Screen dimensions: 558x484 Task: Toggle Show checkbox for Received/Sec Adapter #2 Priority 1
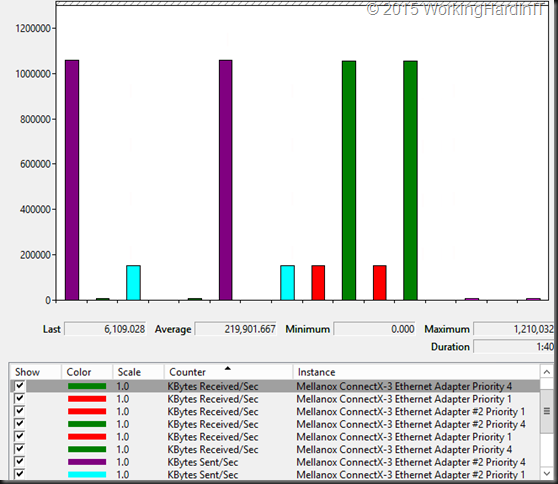(x=20, y=411)
